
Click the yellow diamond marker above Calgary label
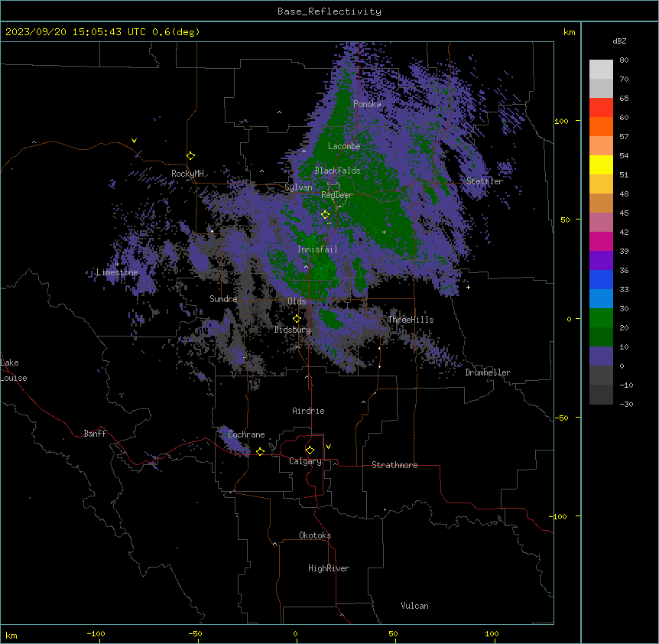click(310, 450)
